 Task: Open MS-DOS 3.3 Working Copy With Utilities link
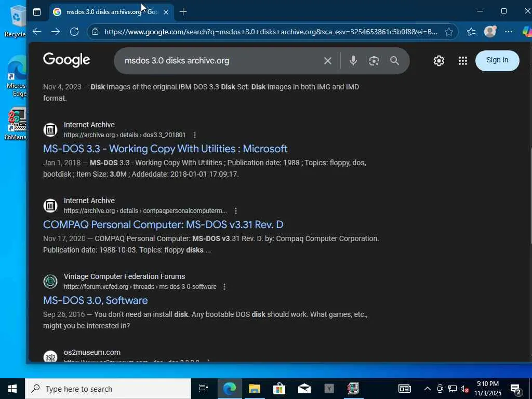(165, 149)
